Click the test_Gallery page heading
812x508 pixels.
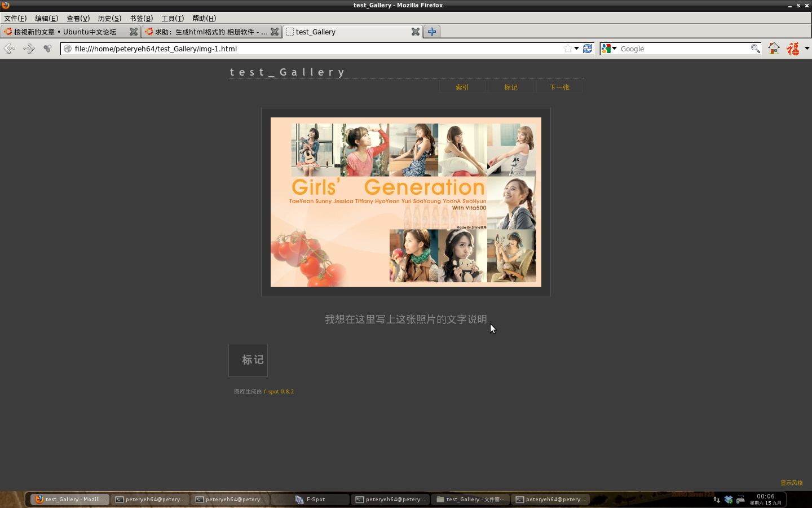click(x=287, y=72)
